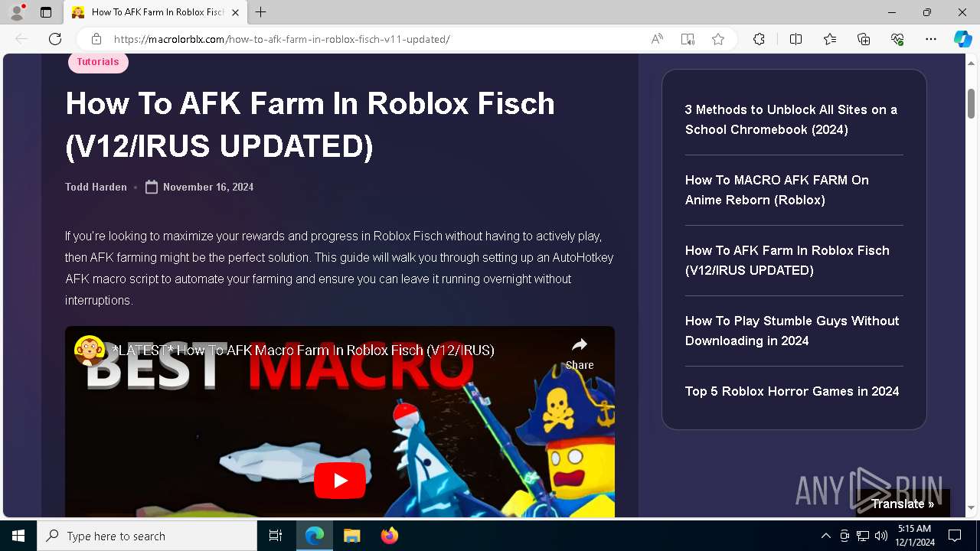Image resolution: width=980 pixels, height=551 pixels.
Task: Open 3 Methods to Unblock All Sites article
Action: point(791,119)
